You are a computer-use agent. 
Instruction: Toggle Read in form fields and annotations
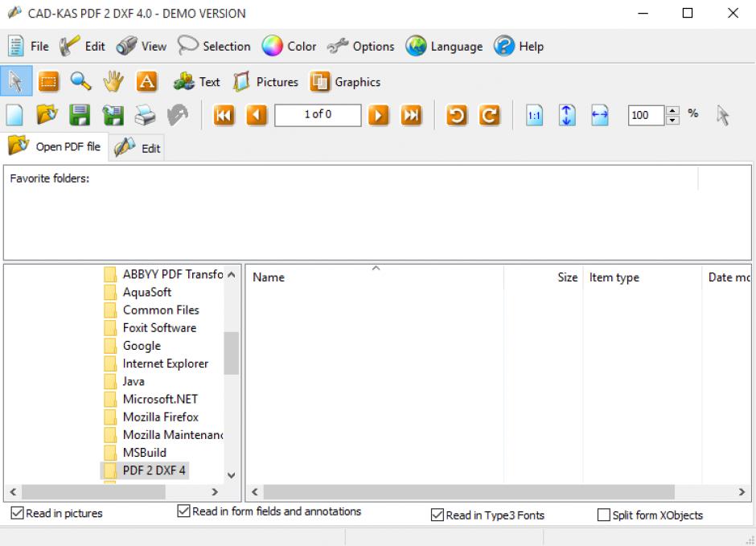tap(183, 511)
